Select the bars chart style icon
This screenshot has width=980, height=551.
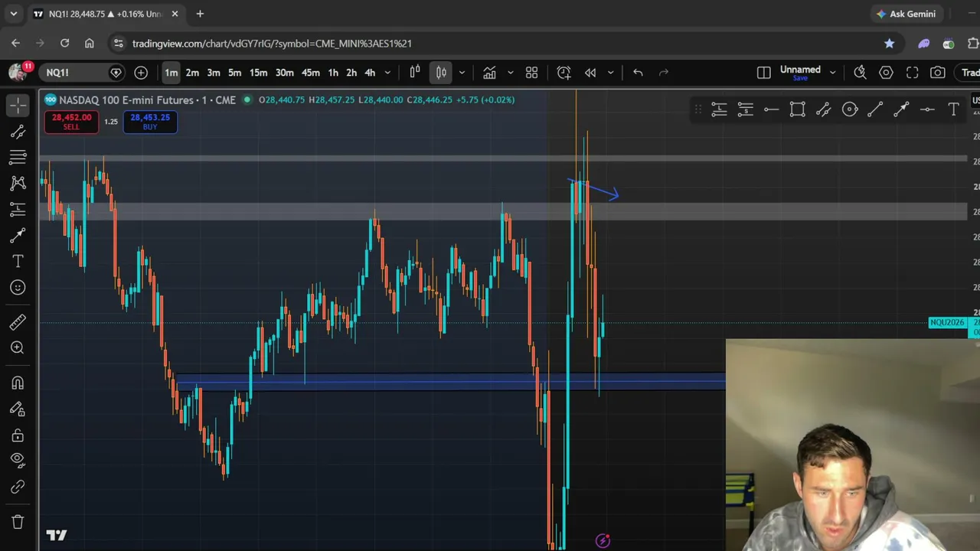tap(415, 73)
